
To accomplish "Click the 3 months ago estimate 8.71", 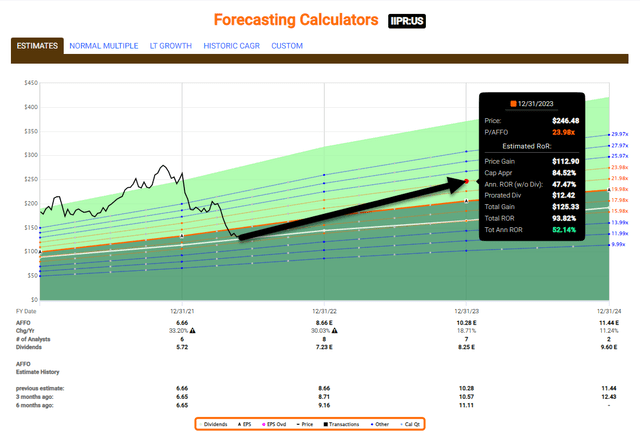I will click(x=324, y=397).
